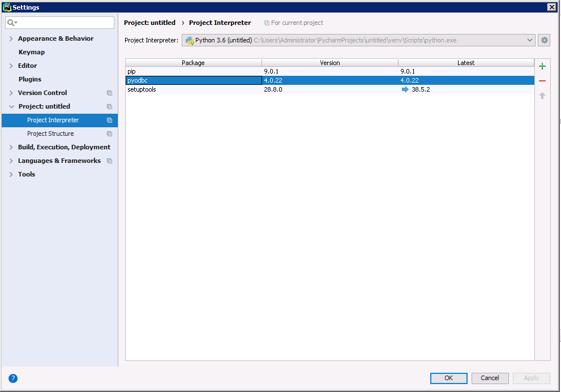Open the Project Interpreter dropdown
Image resolution: width=561 pixels, height=392 pixels.
point(530,40)
